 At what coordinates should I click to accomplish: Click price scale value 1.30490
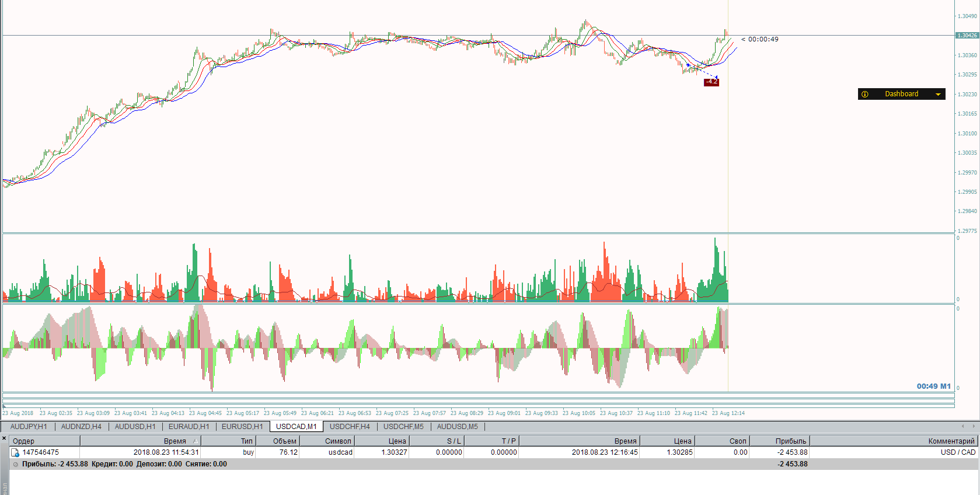[967, 16]
